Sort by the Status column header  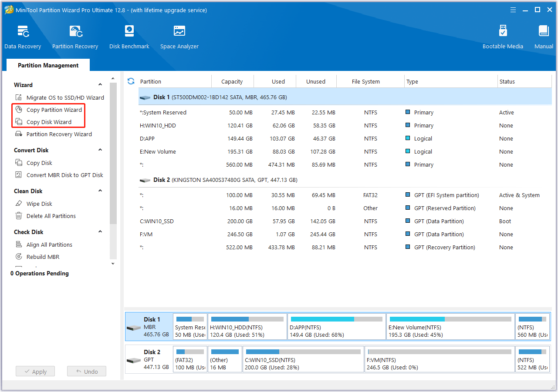[524, 81]
